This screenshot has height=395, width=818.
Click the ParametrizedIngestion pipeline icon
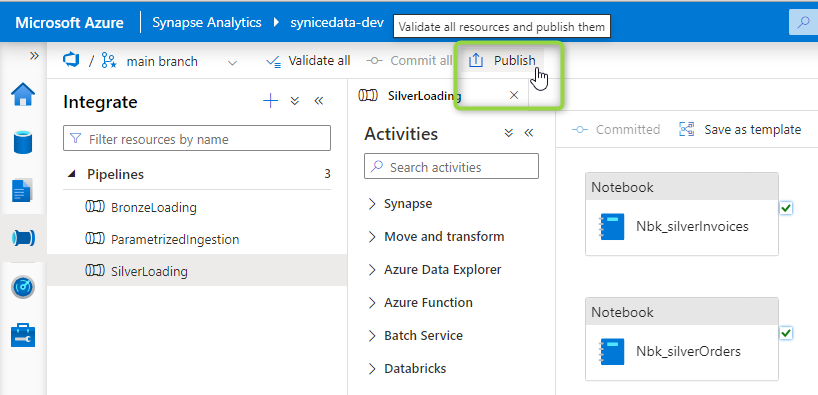tap(94, 238)
